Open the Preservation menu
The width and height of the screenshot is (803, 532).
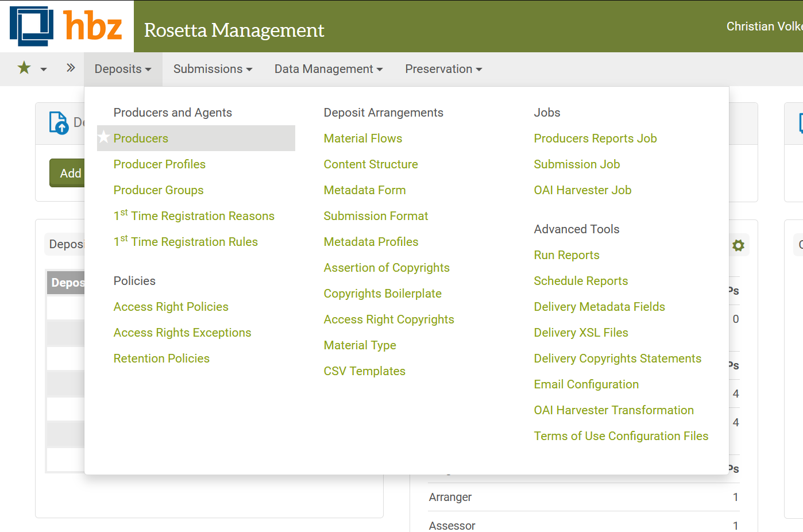click(x=443, y=69)
